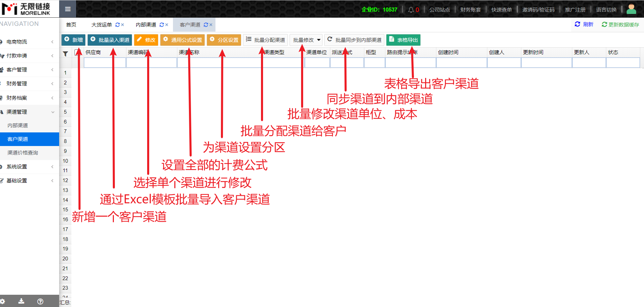This screenshot has width=644, height=307.
Task: Click the table filter funnel icon
Action: (66, 53)
